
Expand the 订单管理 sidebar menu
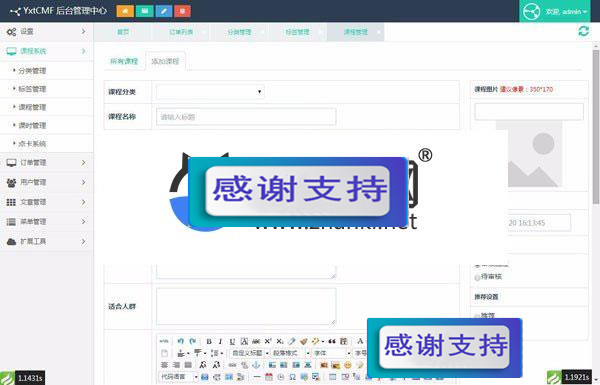(x=46, y=163)
